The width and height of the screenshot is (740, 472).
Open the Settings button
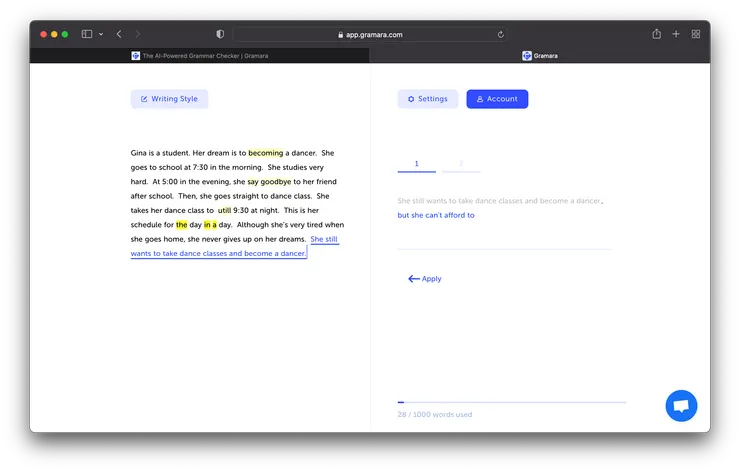428,99
